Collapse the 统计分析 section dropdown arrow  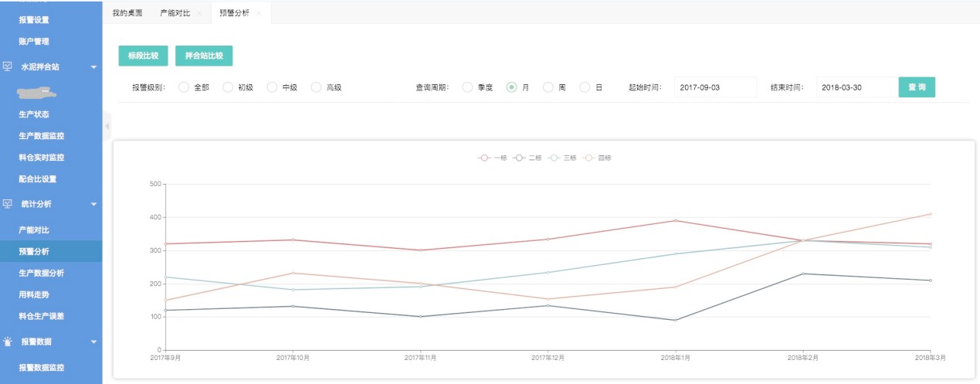pyautogui.click(x=93, y=205)
